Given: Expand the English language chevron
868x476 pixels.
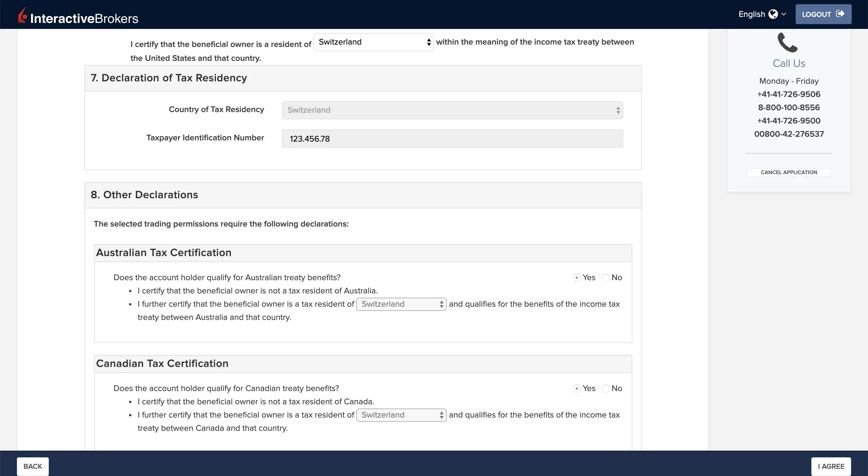Looking at the screenshot, I should tap(784, 14).
